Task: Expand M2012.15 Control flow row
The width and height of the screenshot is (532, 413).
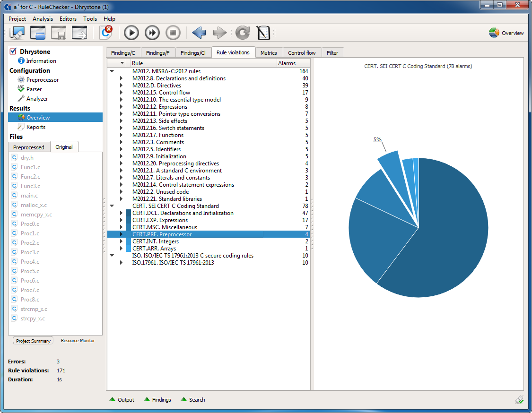Action: (121, 93)
